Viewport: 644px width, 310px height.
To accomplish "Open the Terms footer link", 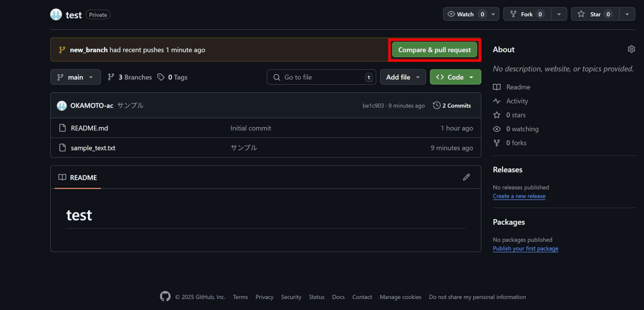I will coord(240,297).
